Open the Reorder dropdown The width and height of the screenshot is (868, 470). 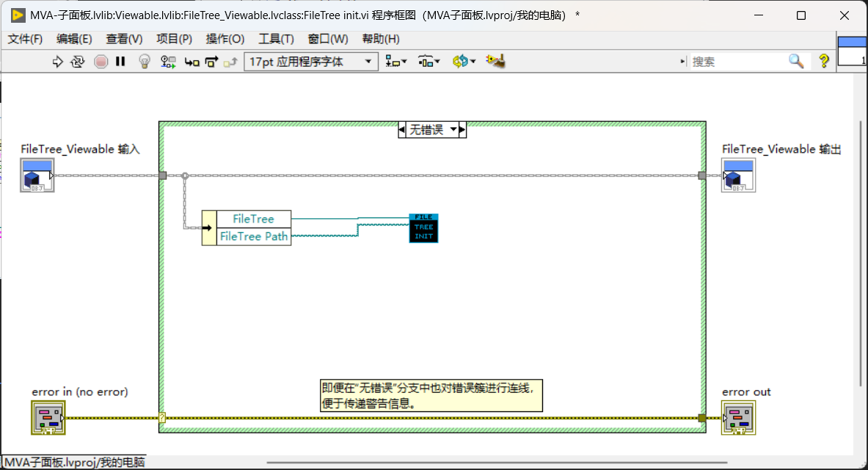tap(464, 62)
